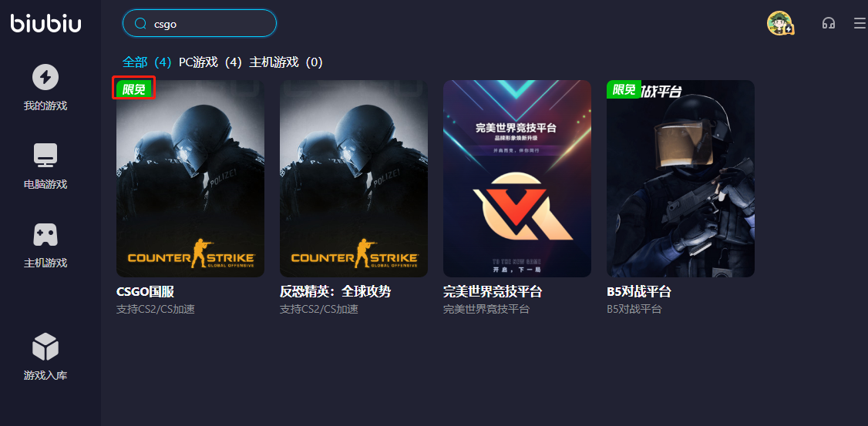Click the 完美世界竞技平台 title link

coord(493,291)
